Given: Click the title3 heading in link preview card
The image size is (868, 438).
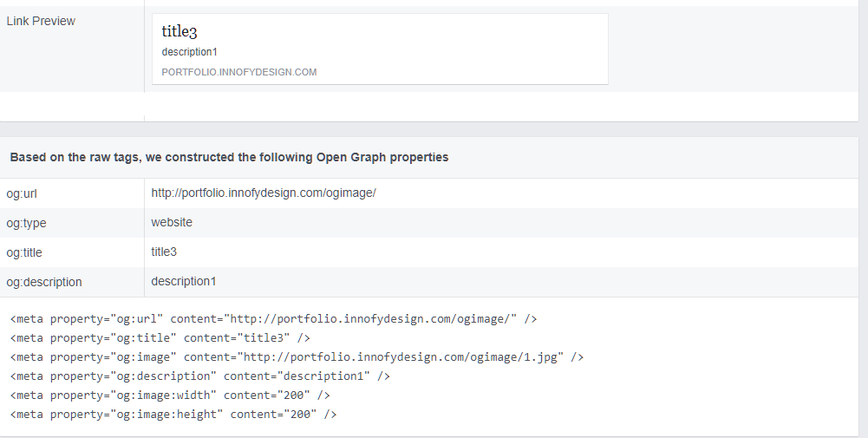Looking at the screenshot, I should (x=179, y=32).
